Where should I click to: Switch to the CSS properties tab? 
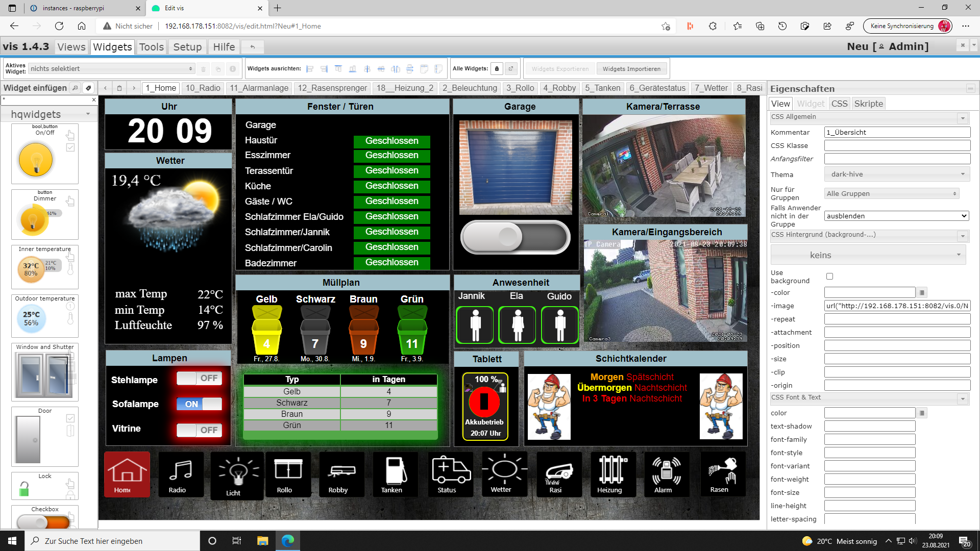(839, 104)
